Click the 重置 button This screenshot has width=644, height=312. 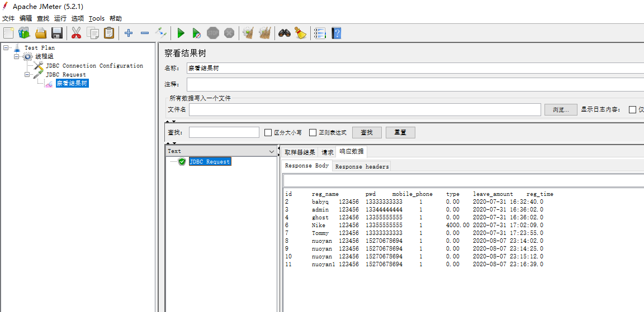tap(400, 132)
